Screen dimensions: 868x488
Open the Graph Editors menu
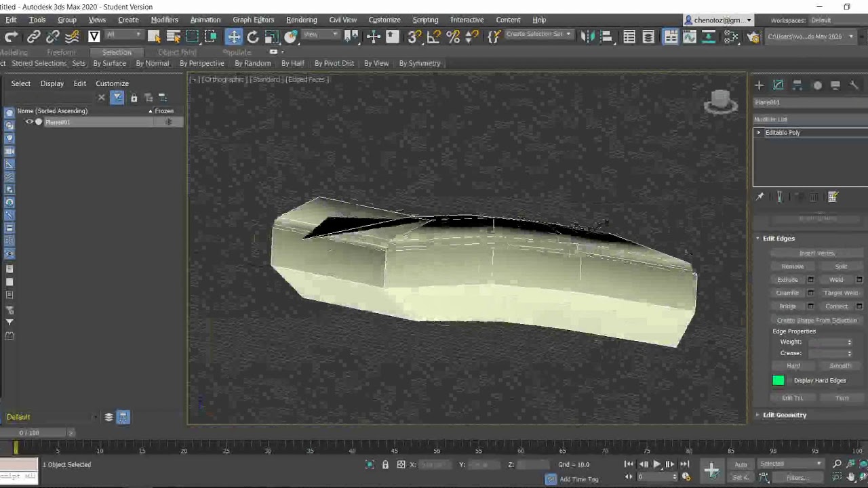pyautogui.click(x=253, y=20)
